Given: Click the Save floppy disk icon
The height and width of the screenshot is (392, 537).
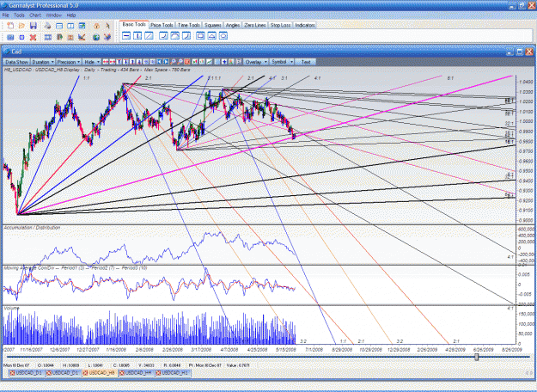Looking at the screenshot, I should 34,26.
